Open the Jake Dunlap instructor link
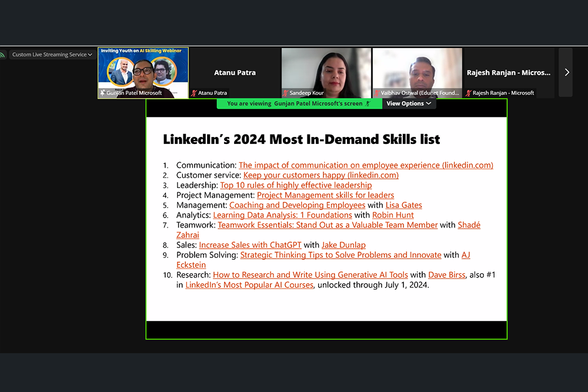The height and width of the screenshot is (392, 588). click(x=343, y=245)
